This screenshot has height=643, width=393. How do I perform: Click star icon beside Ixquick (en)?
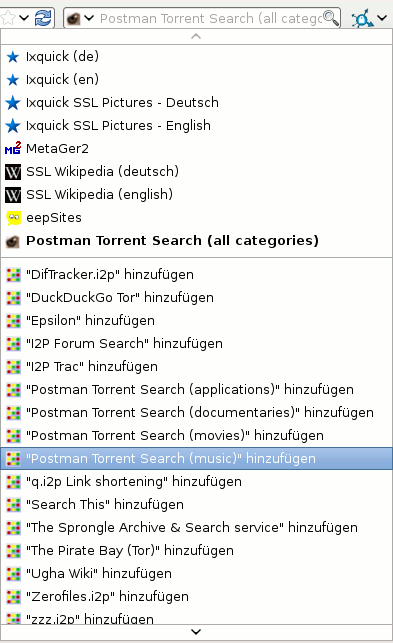click(x=13, y=80)
